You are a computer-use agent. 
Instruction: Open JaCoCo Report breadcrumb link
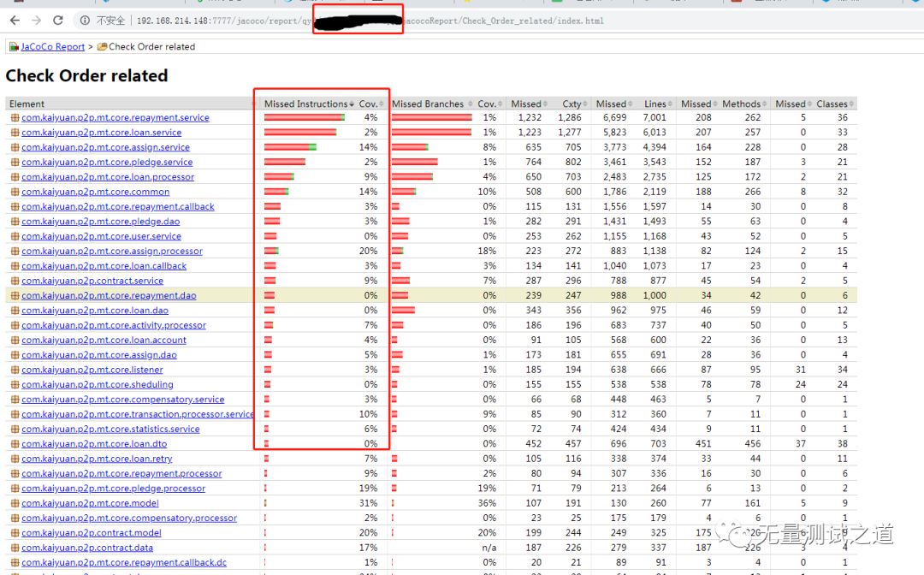click(52, 47)
